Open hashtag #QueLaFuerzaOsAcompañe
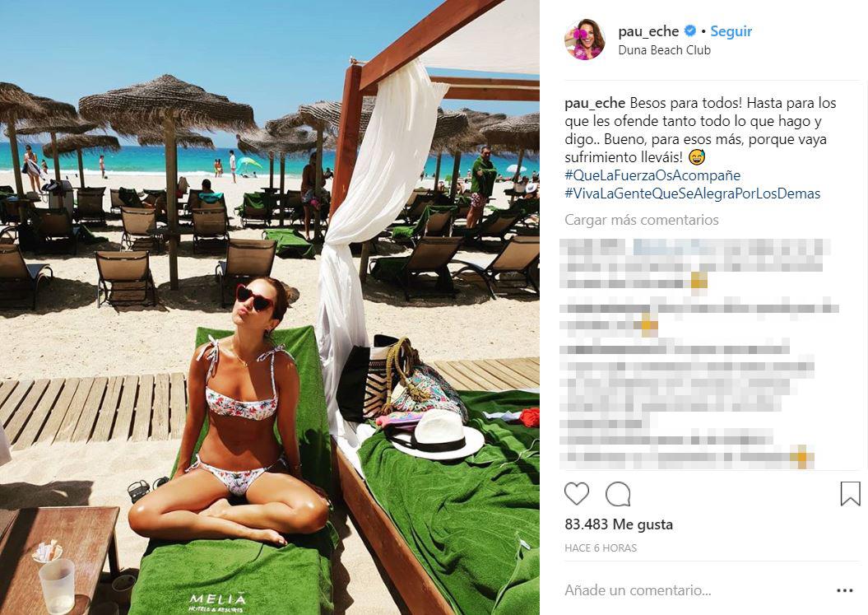Viewport: 868px width, 615px height. click(652, 175)
